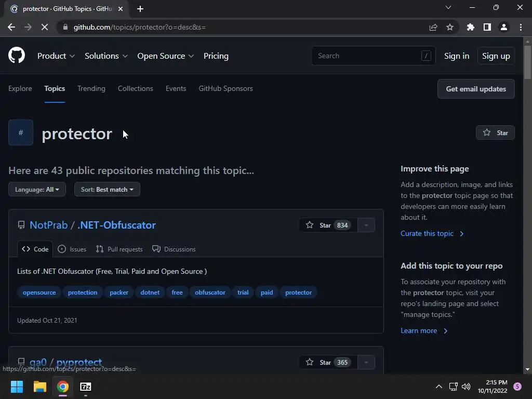Open File Explorer from the taskbar
The height and width of the screenshot is (399, 532).
[x=39, y=387]
